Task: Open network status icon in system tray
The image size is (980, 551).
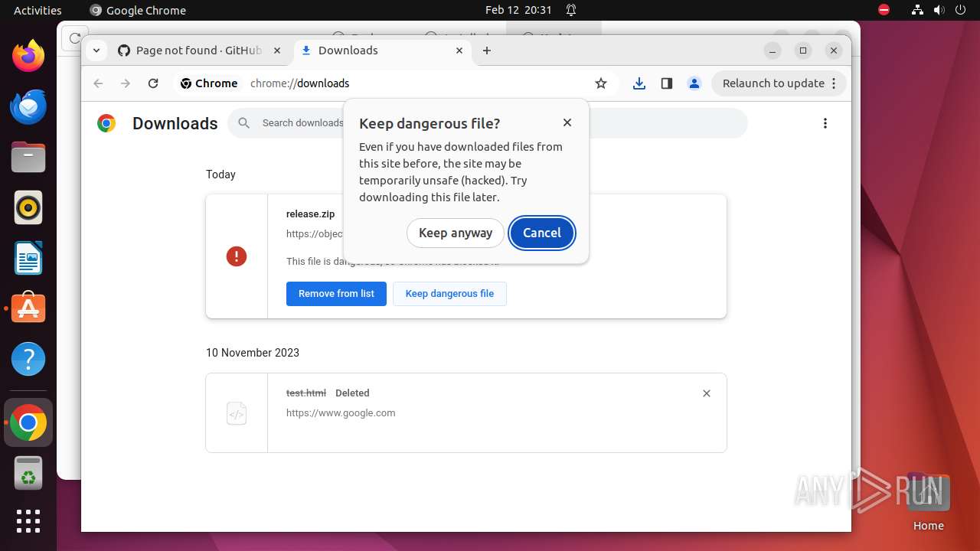Action: click(918, 10)
